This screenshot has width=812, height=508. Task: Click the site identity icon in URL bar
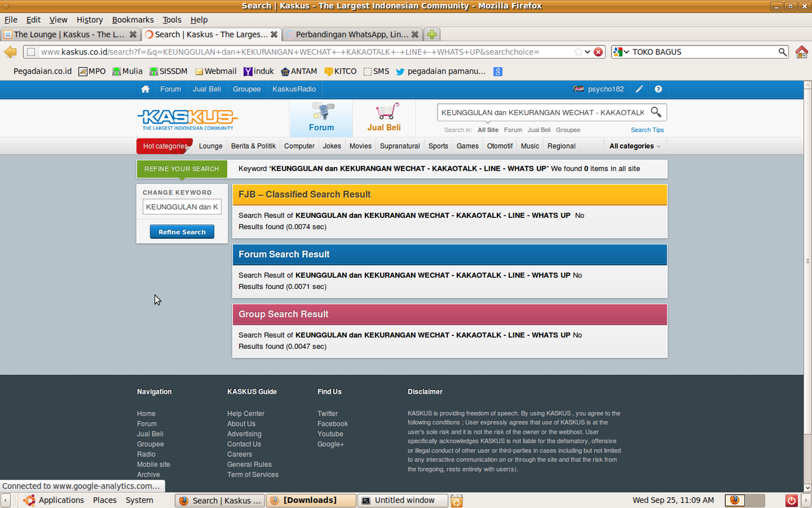click(x=30, y=52)
